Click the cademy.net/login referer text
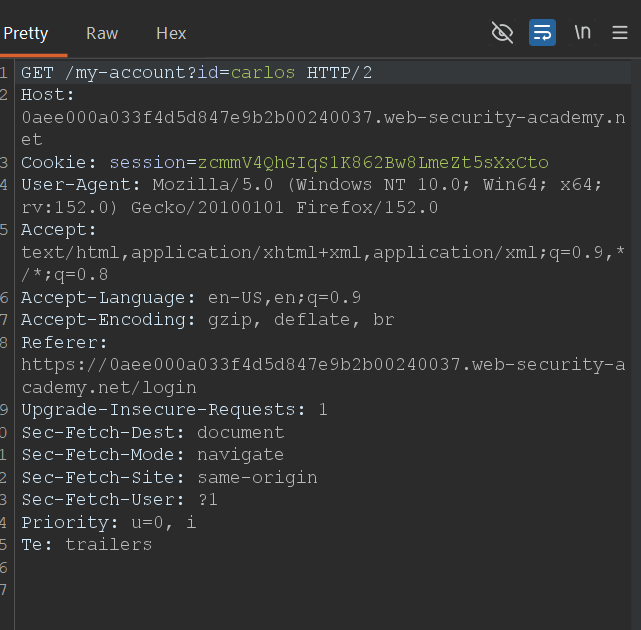This screenshot has width=641, height=630. point(109,388)
